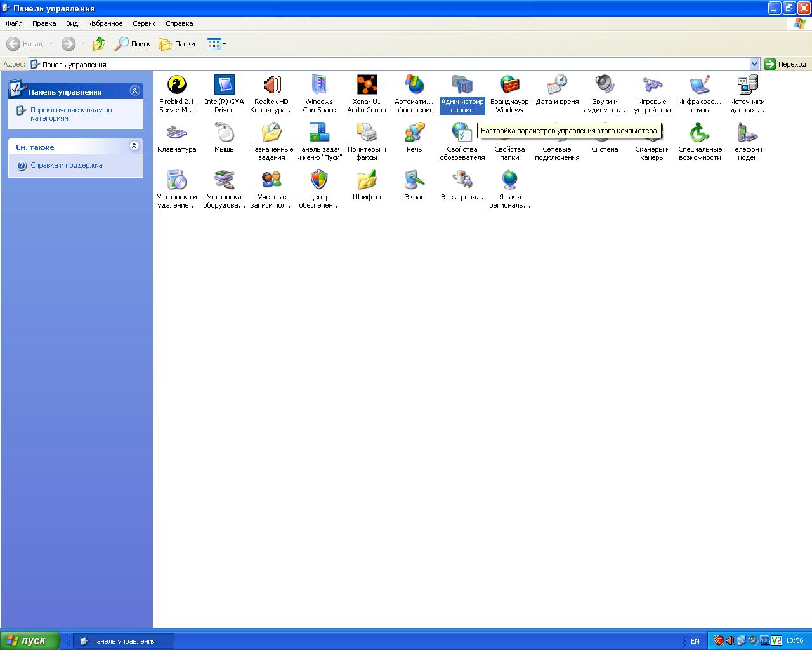Open Специальные возможности icon
This screenshot has height=650, width=812.
coord(700,133)
